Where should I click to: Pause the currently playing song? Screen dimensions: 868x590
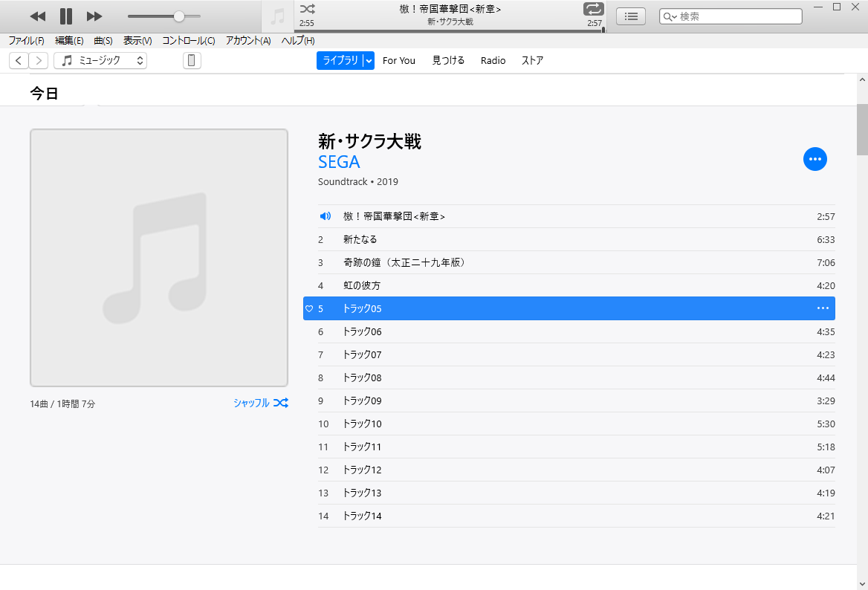click(66, 16)
